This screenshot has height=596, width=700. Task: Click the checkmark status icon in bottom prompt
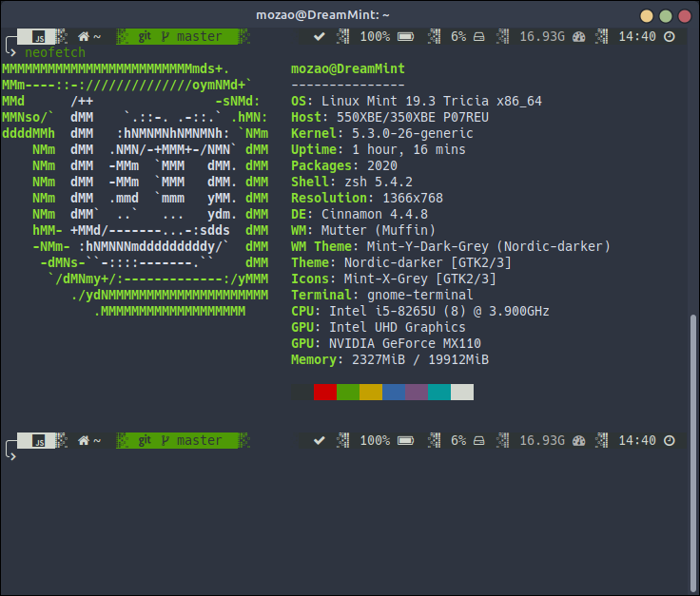320,441
